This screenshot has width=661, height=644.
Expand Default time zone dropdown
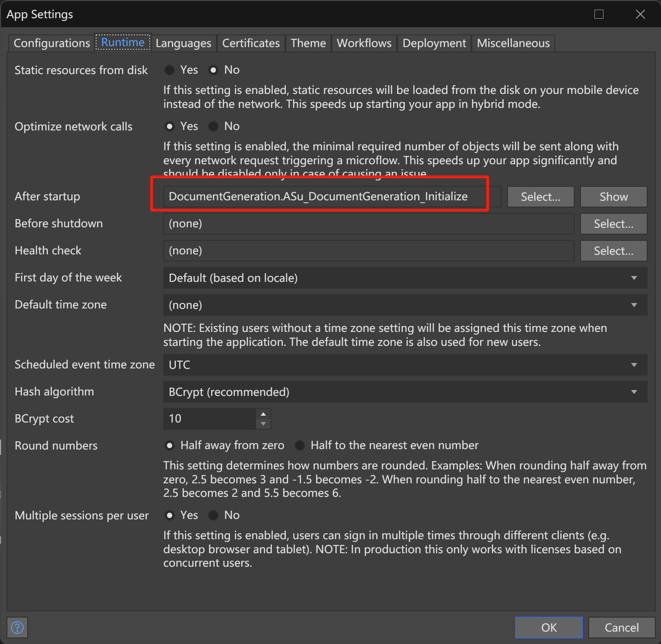[637, 306]
